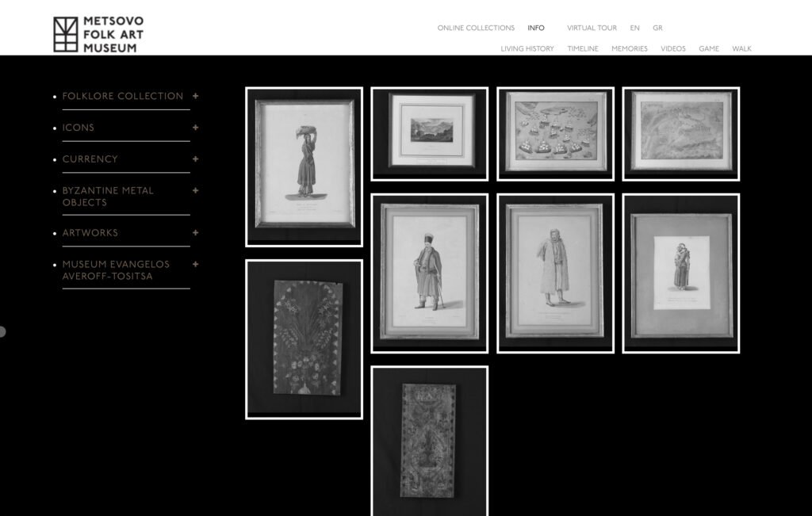Expand the Artworks plus icon
This screenshot has width=812, height=516.
point(195,233)
